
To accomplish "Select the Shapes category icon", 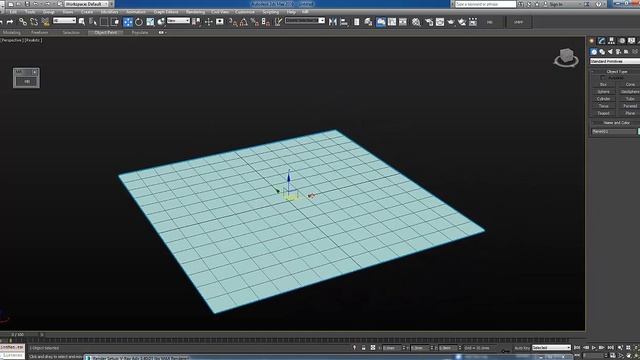I will 602,51.
